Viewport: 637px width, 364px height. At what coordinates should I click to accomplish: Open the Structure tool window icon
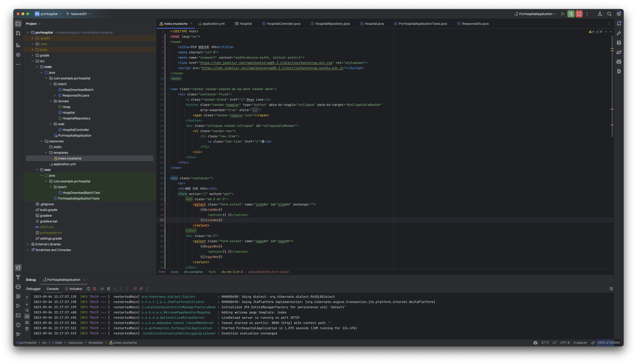click(x=18, y=46)
